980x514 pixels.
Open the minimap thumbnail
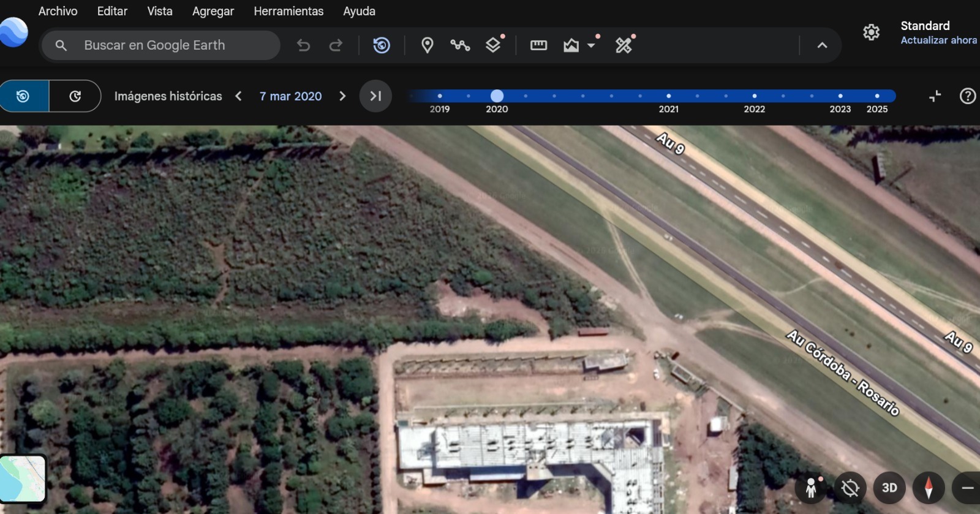pyautogui.click(x=23, y=479)
